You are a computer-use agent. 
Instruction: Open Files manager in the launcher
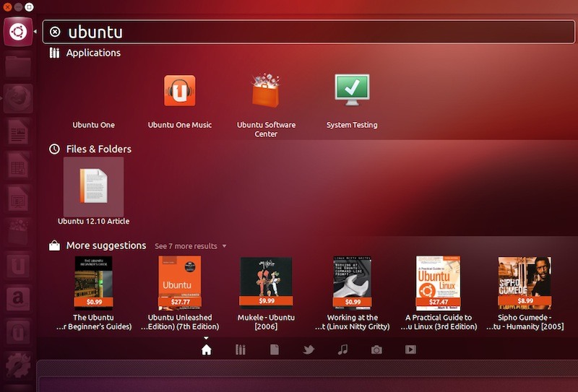pos(18,66)
